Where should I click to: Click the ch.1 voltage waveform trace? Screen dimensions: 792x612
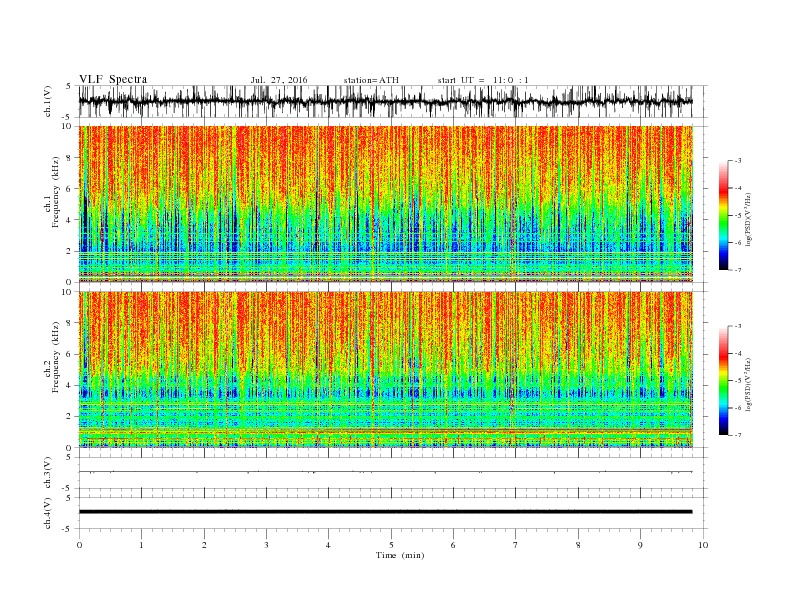tap(385, 101)
